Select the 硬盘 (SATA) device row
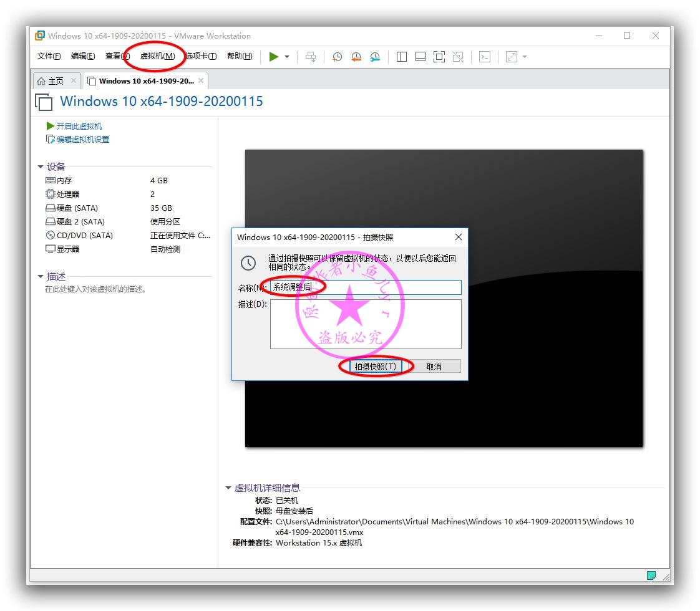This screenshot has width=700, height=611. (x=127, y=208)
